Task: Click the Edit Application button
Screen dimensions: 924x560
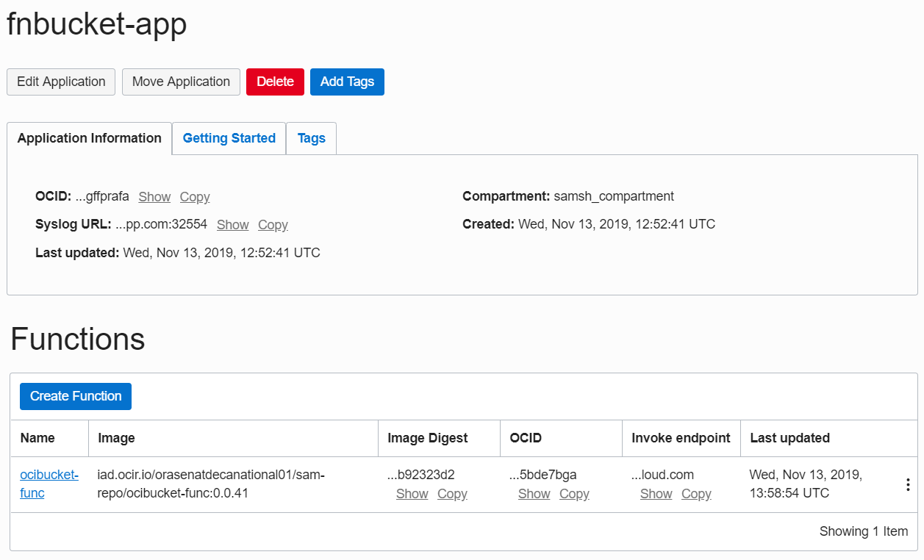Action: (60, 82)
